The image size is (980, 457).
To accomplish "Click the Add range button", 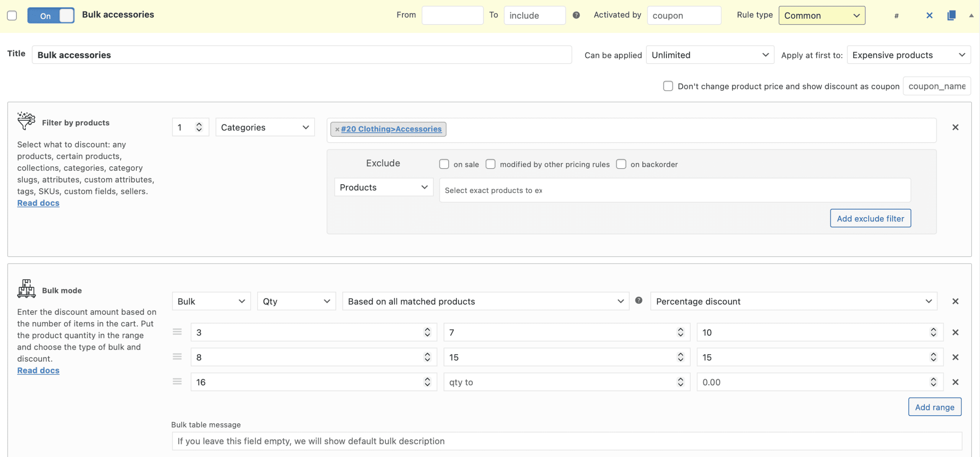I will pyautogui.click(x=934, y=407).
